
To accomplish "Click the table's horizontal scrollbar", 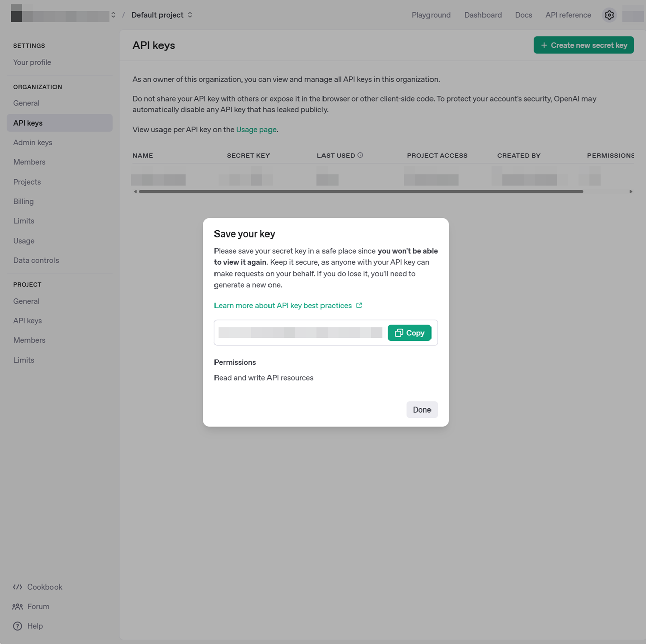I will 361,192.
